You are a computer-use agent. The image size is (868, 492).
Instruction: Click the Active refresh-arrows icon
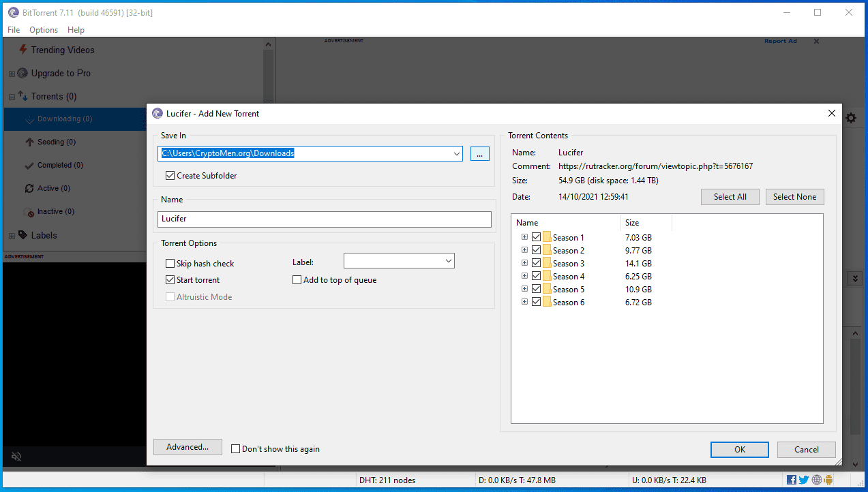point(29,189)
